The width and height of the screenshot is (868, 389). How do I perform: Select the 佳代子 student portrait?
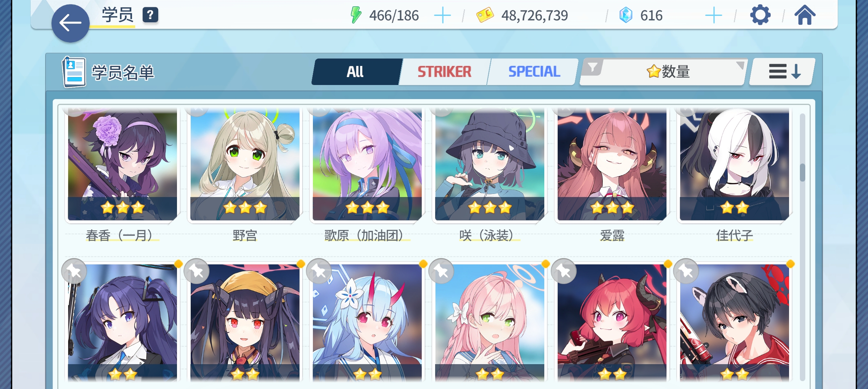[x=734, y=166]
